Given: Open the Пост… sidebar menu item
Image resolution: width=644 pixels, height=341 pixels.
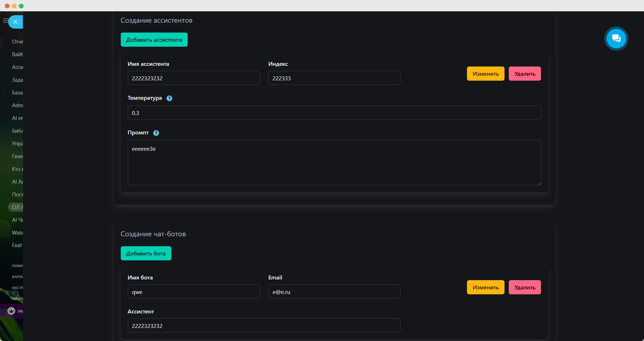Looking at the screenshot, I should coord(17,195).
